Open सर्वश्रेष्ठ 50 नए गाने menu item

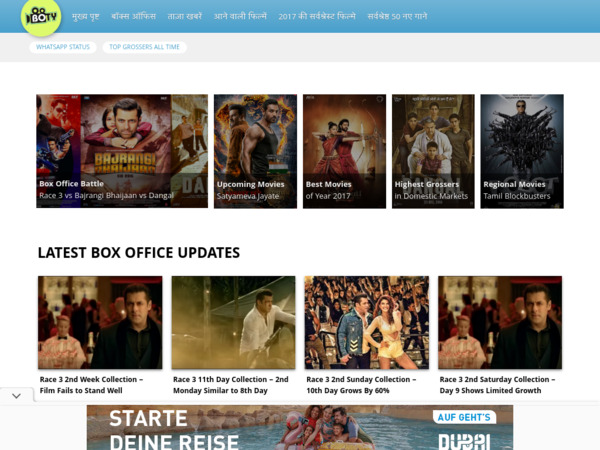point(397,16)
